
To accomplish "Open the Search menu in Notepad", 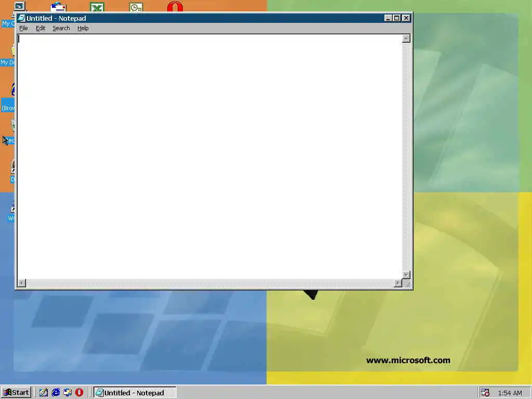I will tap(61, 28).
